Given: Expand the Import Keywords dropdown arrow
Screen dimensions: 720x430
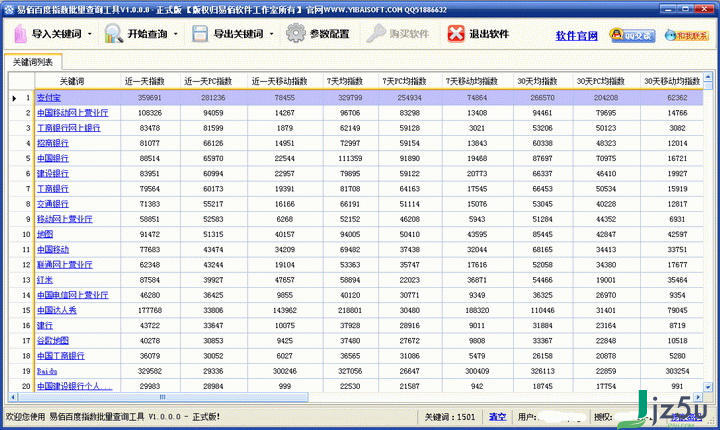Looking at the screenshot, I should click(x=90, y=34).
